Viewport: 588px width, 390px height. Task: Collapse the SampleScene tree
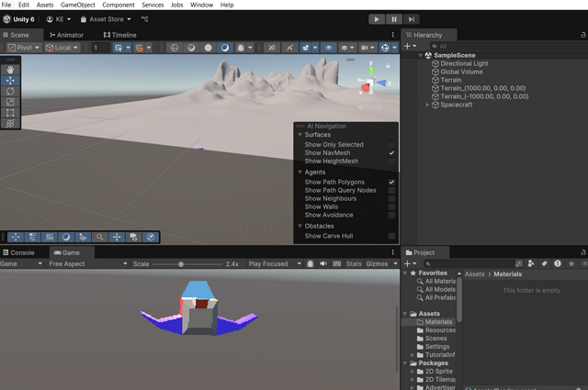click(x=421, y=55)
